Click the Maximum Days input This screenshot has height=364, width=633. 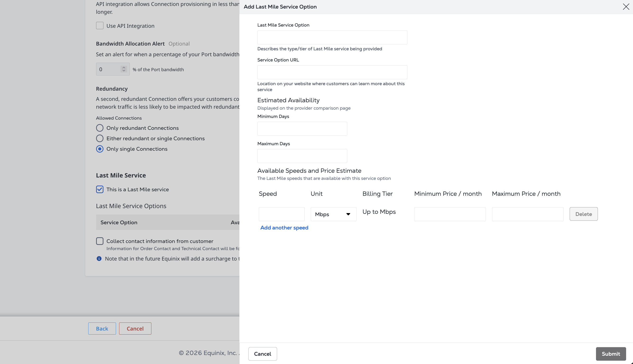coord(302,156)
